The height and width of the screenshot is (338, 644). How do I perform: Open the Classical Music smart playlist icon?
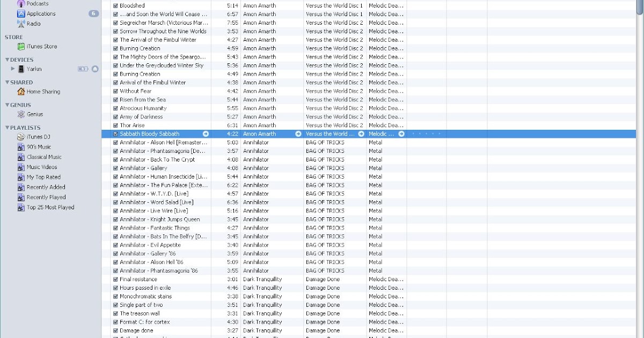click(21, 157)
